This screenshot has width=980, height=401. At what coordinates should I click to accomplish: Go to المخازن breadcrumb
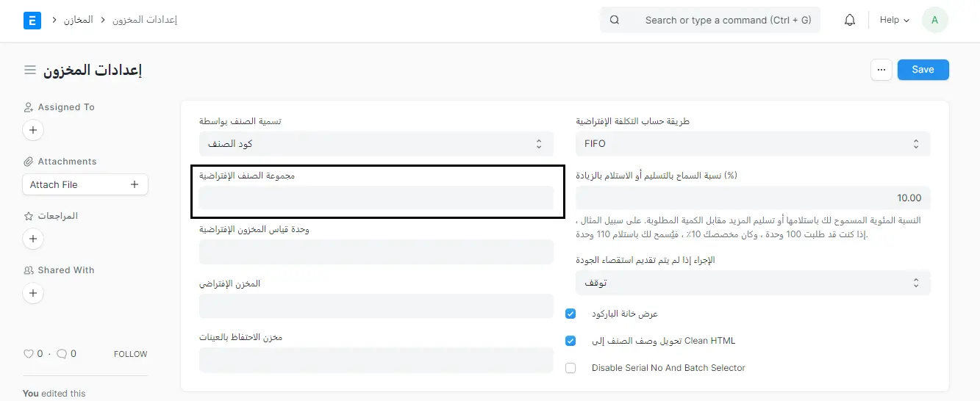coord(79,21)
